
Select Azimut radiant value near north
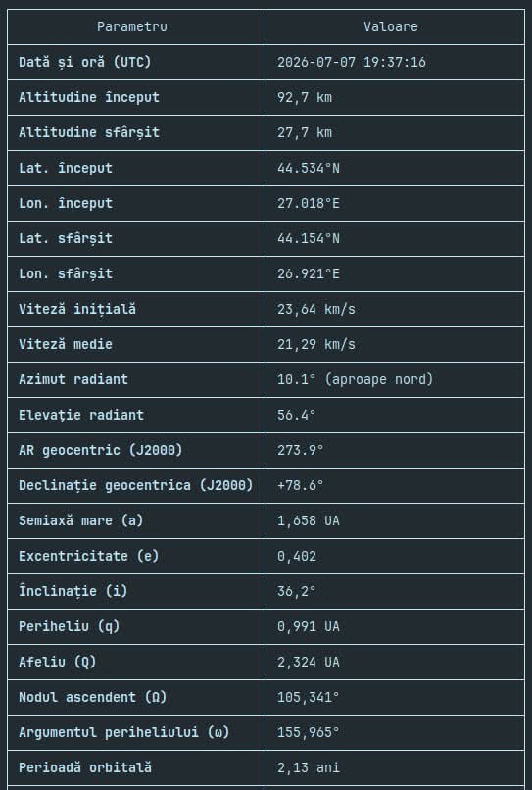click(x=356, y=379)
